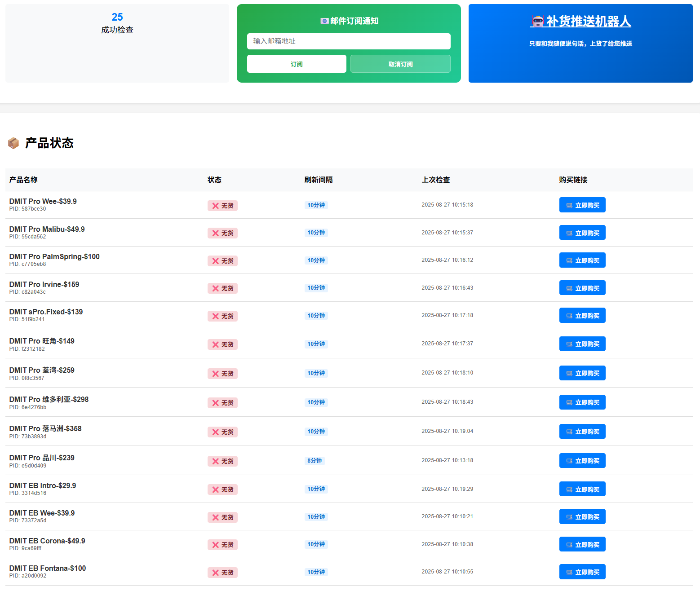Click the text PID: c7705eb8
Viewport: 700px width, 591px height.
coord(27,264)
